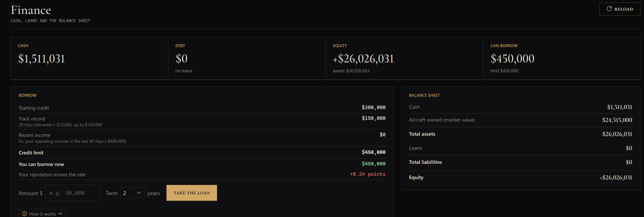Click the Total liabilities row

click(x=521, y=162)
